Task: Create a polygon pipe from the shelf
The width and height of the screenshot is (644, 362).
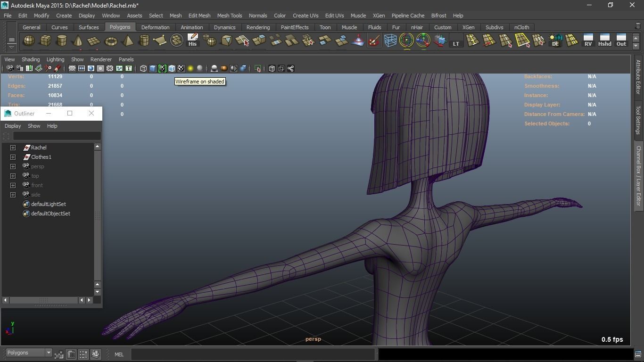Action: tap(144, 41)
